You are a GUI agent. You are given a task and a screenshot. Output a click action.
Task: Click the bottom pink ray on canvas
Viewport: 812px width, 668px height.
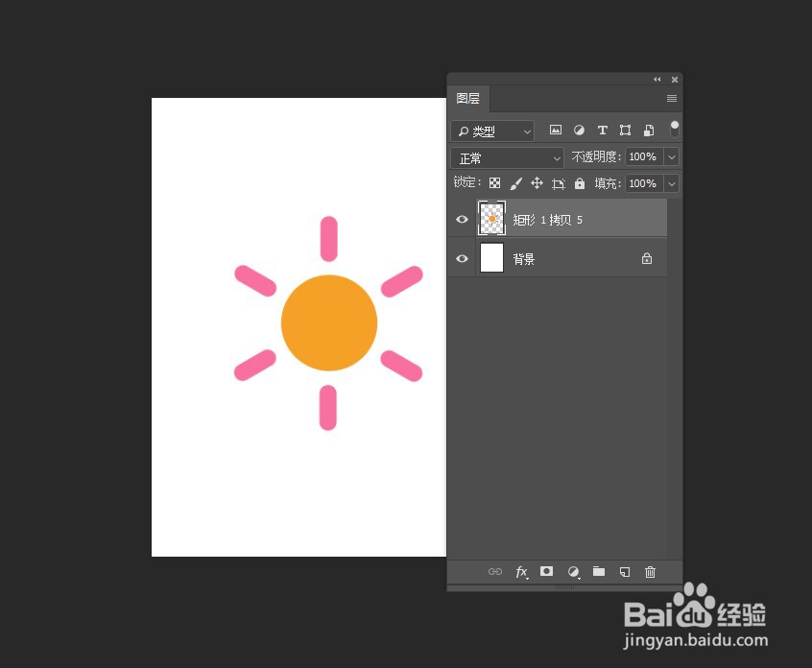point(328,408)
